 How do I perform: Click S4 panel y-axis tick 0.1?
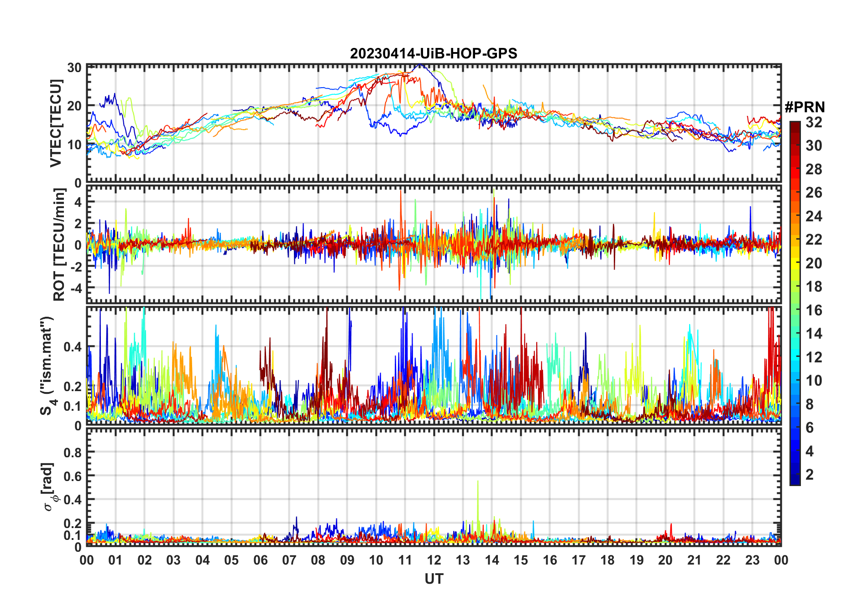tap(73, 406)
